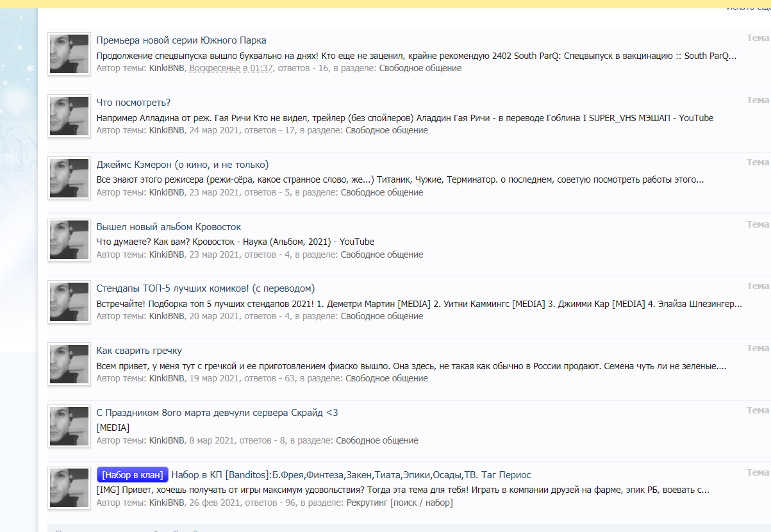Open 'Стендапы ТОП-5 лучших комиков!' thread
The height and width of the screenshot is (532, 771).
point(205,288)
